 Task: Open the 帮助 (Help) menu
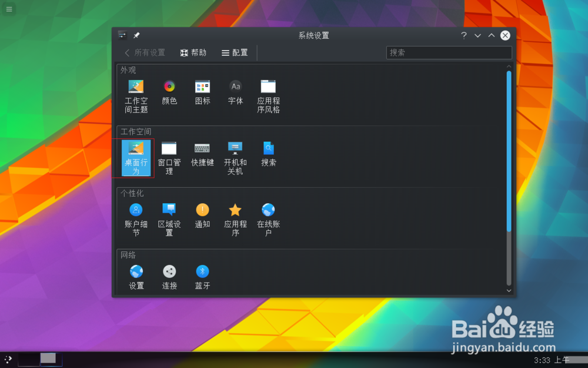[x=193, y=52]
